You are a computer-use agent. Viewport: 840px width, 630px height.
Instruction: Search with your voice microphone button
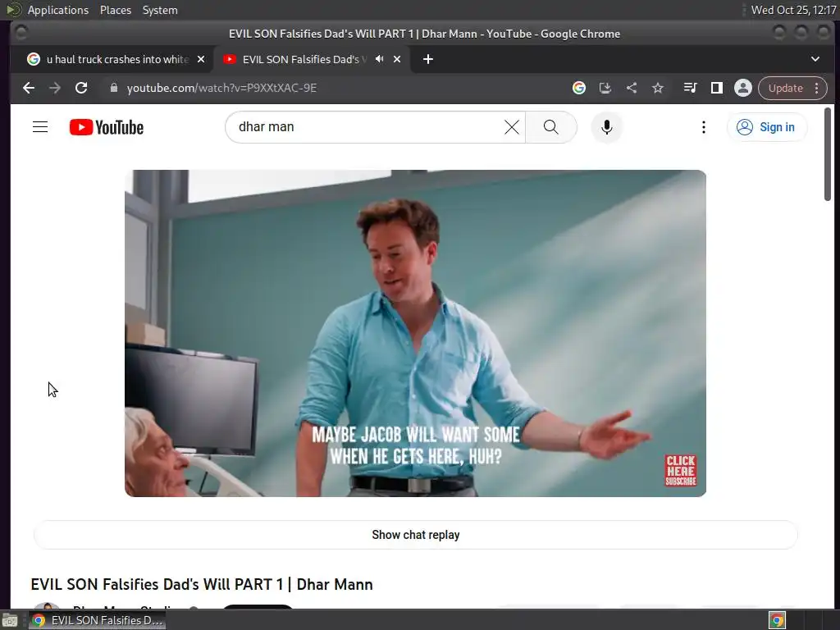click(x=606, y=127)
